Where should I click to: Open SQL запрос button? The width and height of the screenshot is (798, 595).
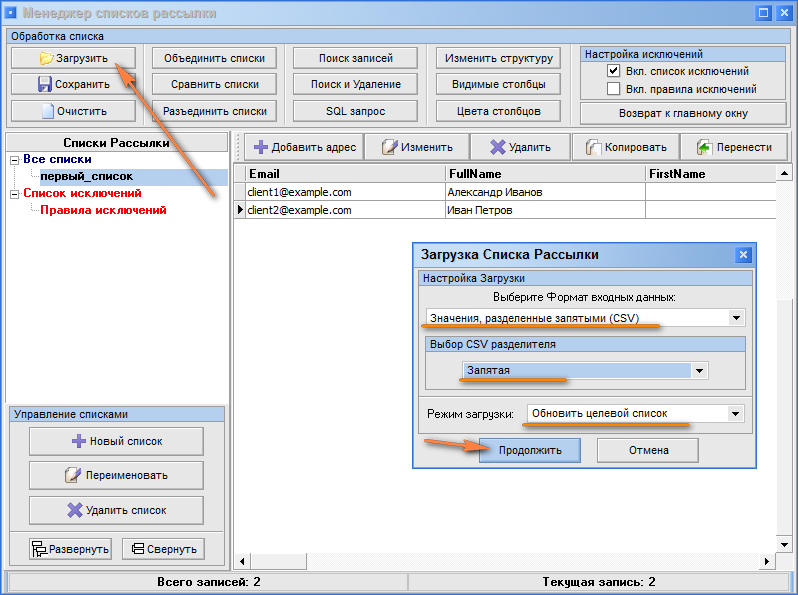point(355,111)
